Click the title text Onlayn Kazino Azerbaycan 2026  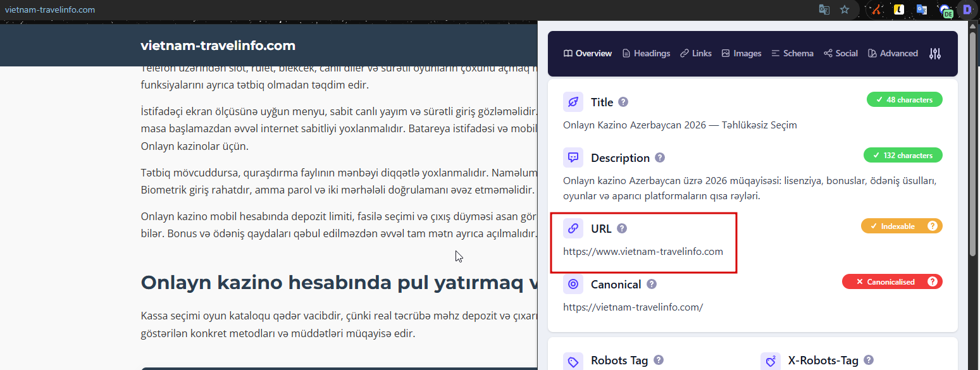680,125
